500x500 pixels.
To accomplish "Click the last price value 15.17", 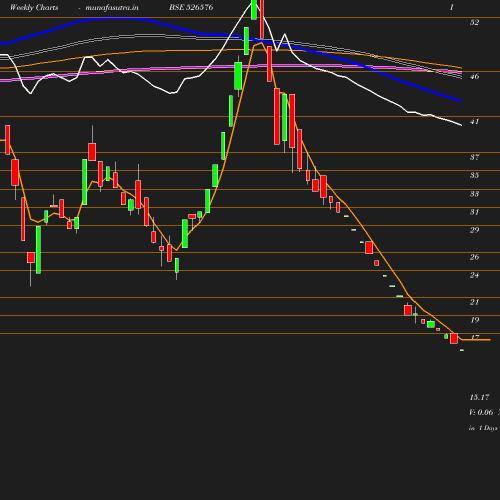I will [x=479, y=397].
